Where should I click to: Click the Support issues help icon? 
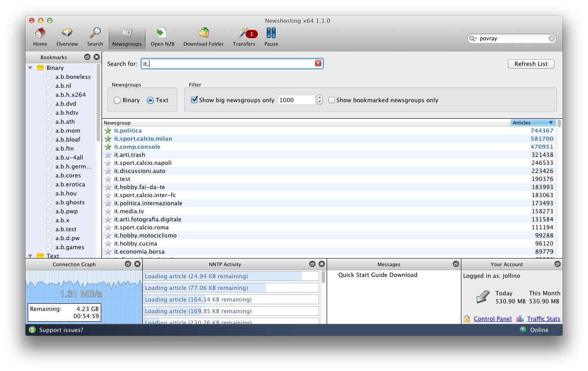click(32, 330)
